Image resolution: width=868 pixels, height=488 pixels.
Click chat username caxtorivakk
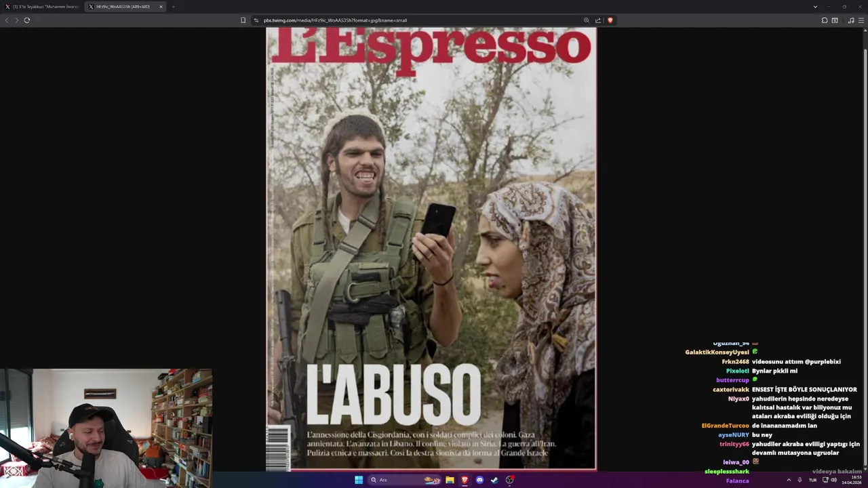pos(731,390)
